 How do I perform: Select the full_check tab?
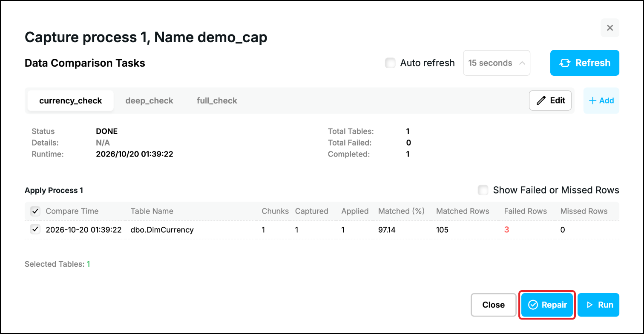point(217,101)
